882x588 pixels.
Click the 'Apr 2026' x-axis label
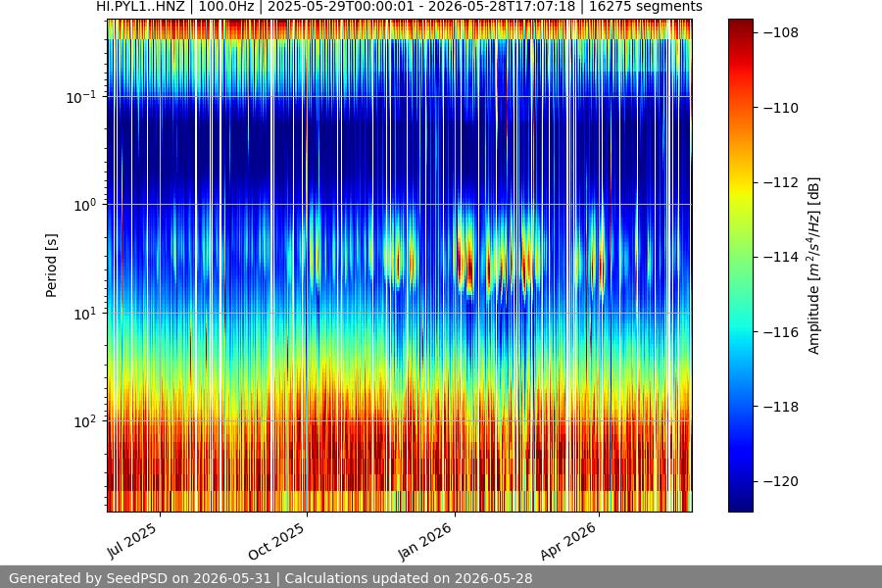[x=568, y=541]
